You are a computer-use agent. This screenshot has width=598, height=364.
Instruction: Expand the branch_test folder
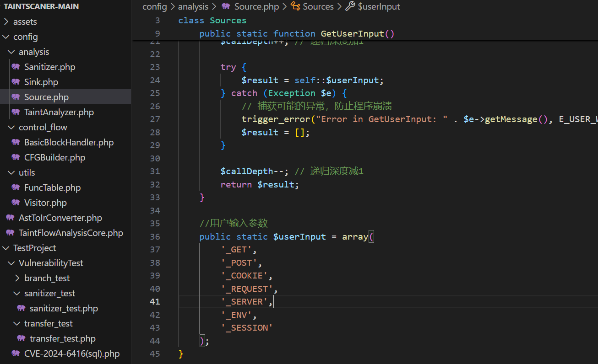17,278
